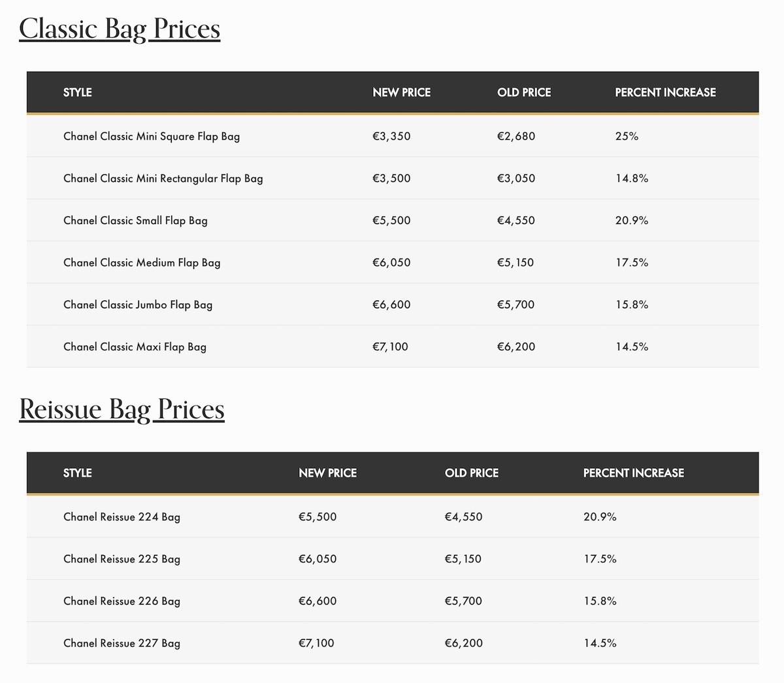Click the €3,350 new price for Mini Square
This screenshot has width=784, height=683.
coord(391,136)
